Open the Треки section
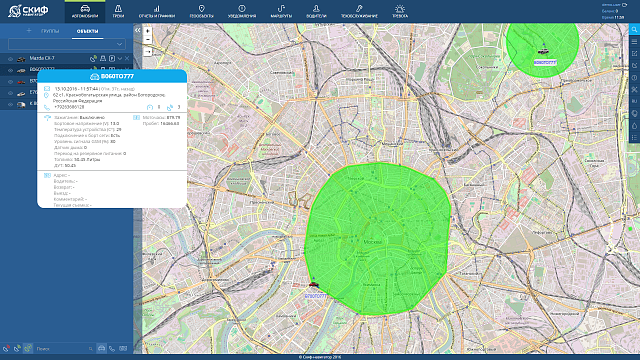Screen dimensions: 640x360 [118, 11]
